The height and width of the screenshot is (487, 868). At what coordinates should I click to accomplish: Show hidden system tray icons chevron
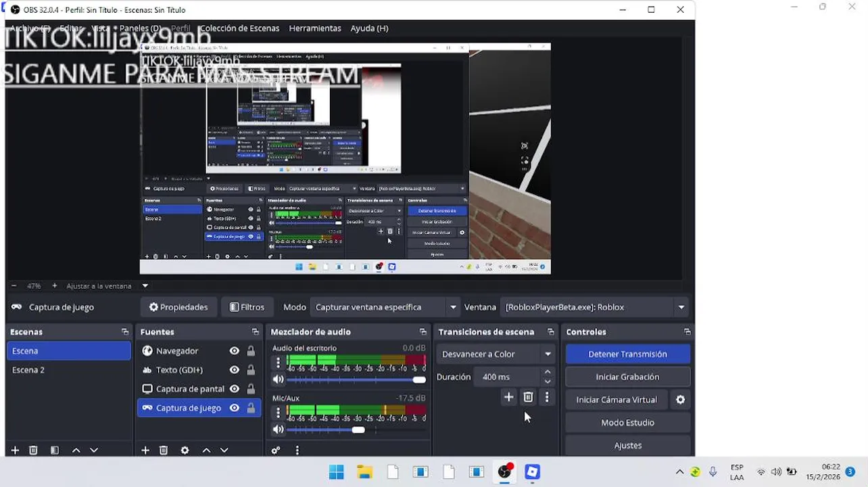pos(679,472)
